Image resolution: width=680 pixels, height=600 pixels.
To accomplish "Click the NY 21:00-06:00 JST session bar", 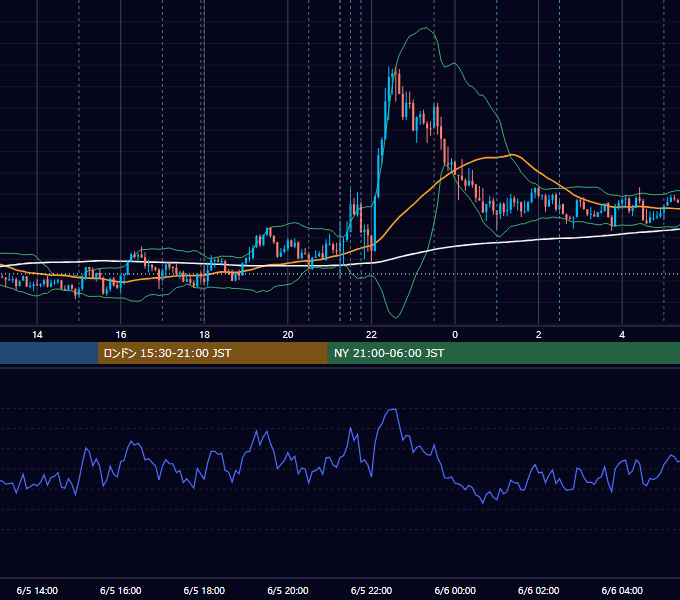I will [x=503, y=353].
